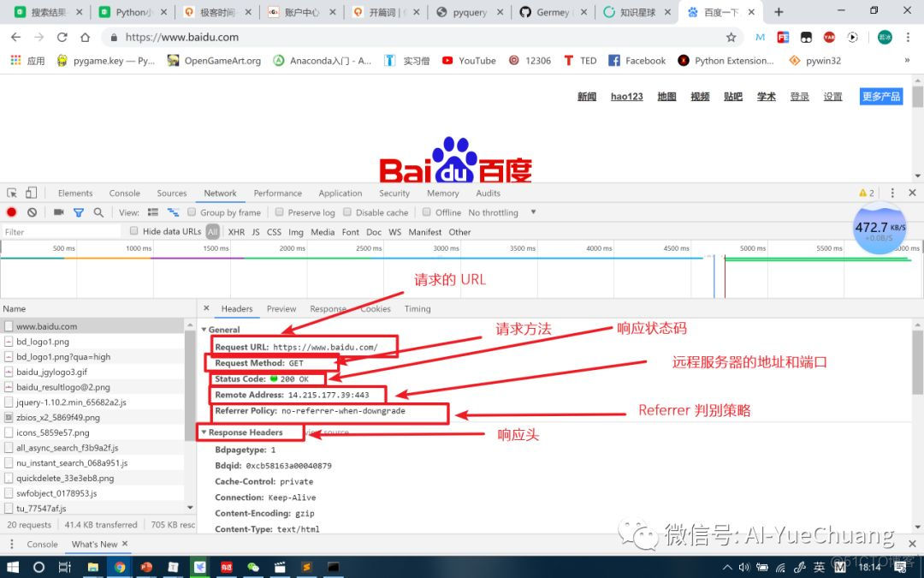This screenshot has height=578, width=924.
Task: Open the Sources panel
Action: click(171, 193)
